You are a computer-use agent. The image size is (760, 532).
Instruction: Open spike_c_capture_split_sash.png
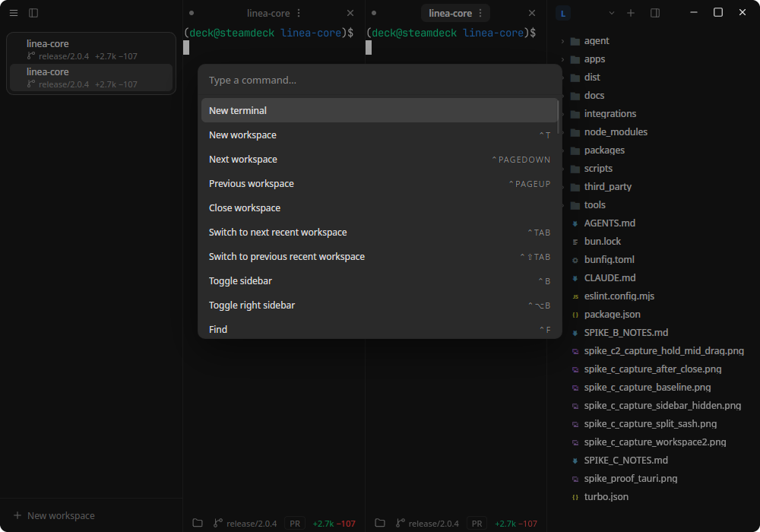tap(650, 424)
